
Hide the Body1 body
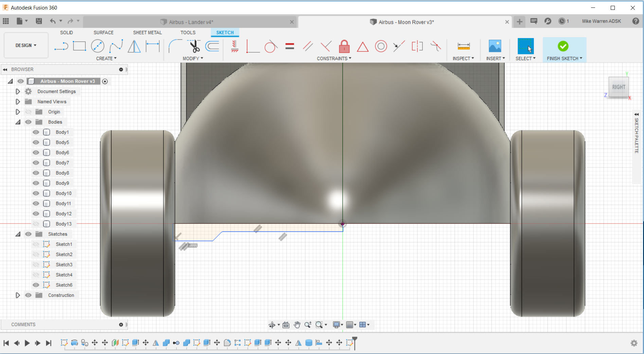36,132
